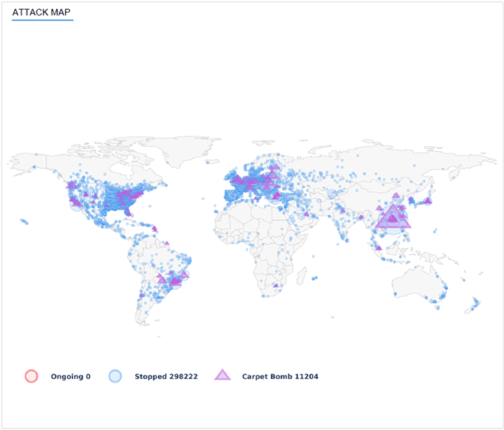Click the stopped attack dots in New Zealand
This screenshot has height=430, width=504.
(x=475, y=303)
